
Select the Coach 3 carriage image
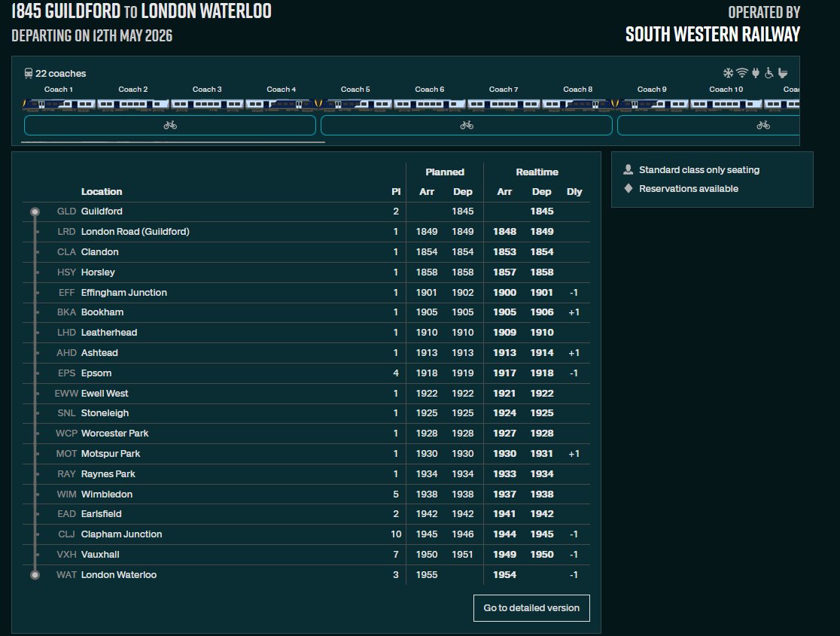pos(207,104)
